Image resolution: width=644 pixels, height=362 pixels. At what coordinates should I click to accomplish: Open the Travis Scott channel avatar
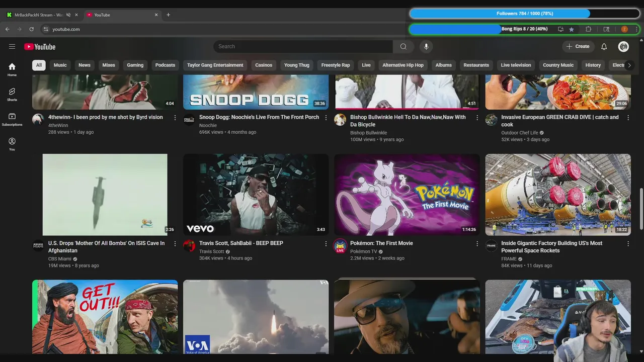[189, 245]
